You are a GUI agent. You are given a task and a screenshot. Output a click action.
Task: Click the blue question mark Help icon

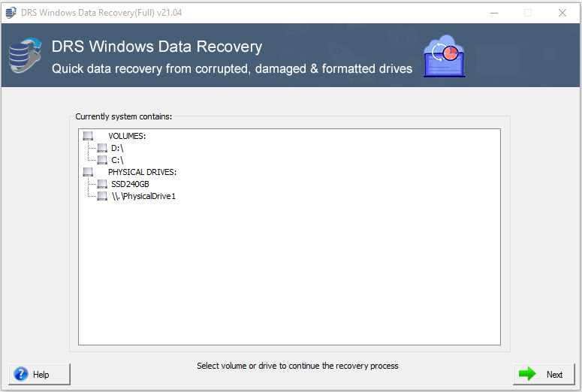click(x=21, y=374)
